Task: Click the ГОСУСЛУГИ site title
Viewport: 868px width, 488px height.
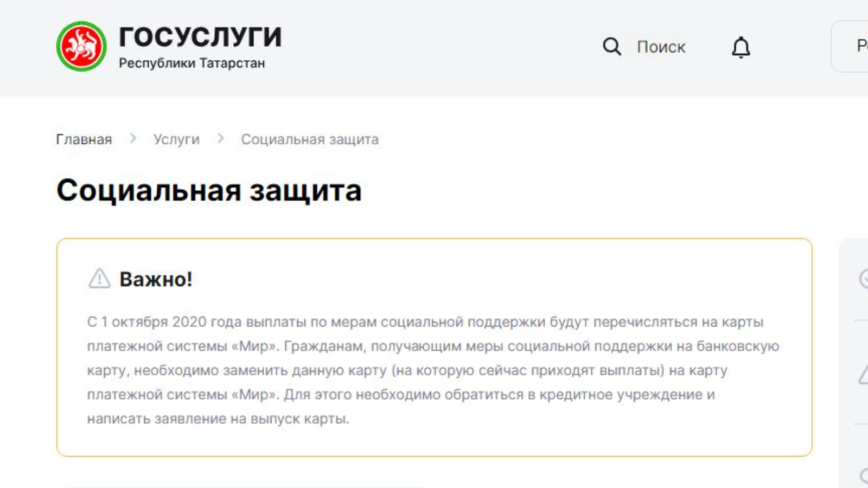Action: click(200, 37)
